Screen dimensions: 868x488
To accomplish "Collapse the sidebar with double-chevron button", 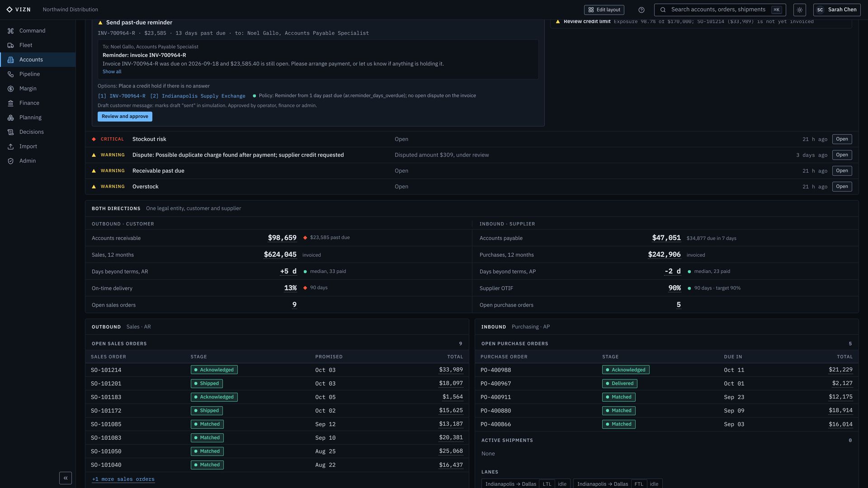I will point(66,478).
